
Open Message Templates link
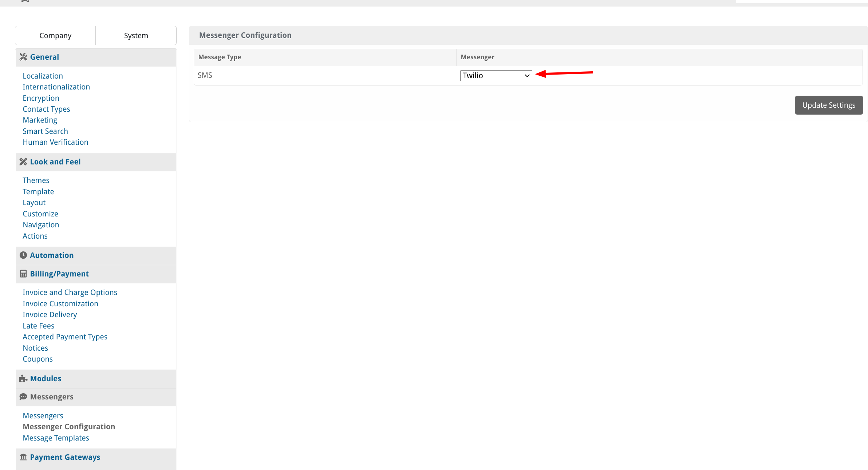[x=56, y=438]
